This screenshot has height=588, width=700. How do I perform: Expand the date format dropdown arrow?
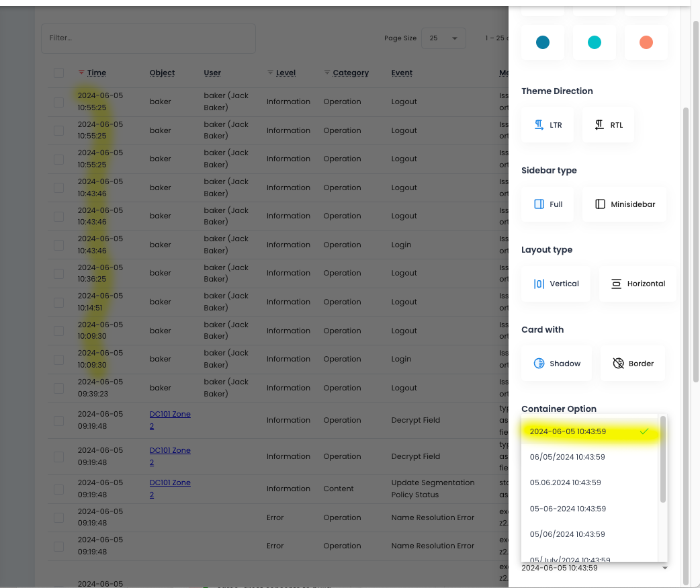coord(664,569)
